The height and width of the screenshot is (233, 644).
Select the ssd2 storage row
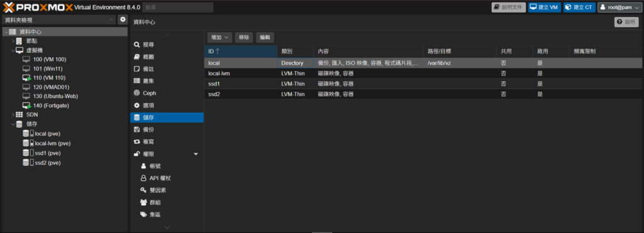423,94
